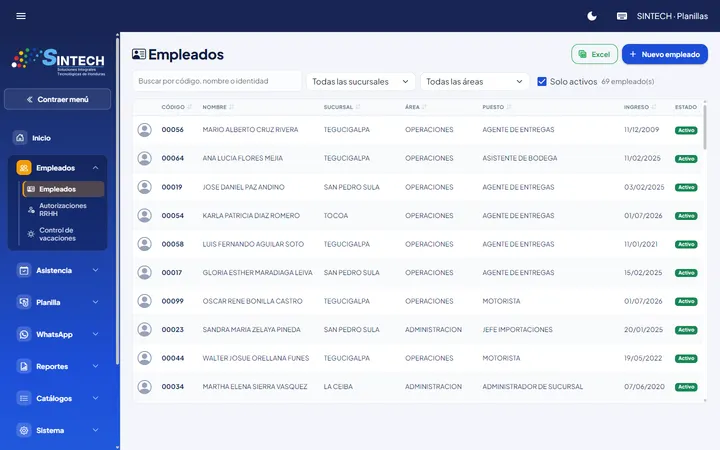Screen dimensions: 720x450
Task: Open Autorizaciones RRHH submenu item
Action: (63, 209)
